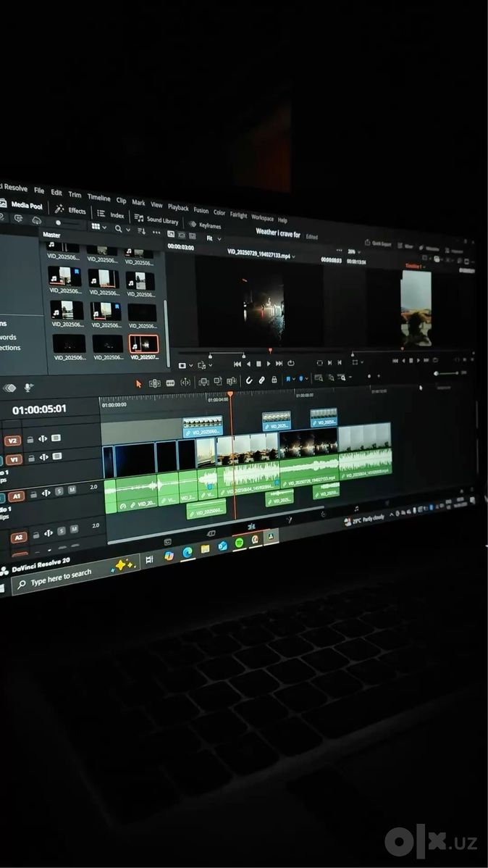Image resolution: width=488 pixels, height=868 pixels.
Task: Toggle the Snapping magnet icon
Action: [x=249, y=380]
